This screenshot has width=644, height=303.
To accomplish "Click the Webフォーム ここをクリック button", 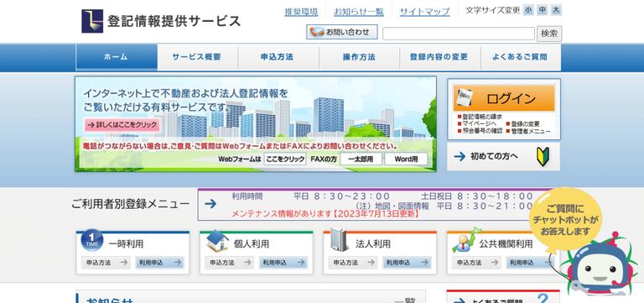I will (x=285, y=159).
